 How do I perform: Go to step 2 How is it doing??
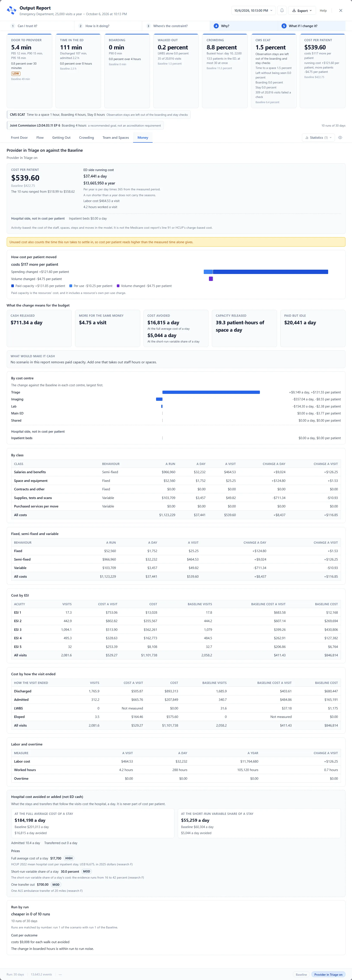click(x=108, y=26)
